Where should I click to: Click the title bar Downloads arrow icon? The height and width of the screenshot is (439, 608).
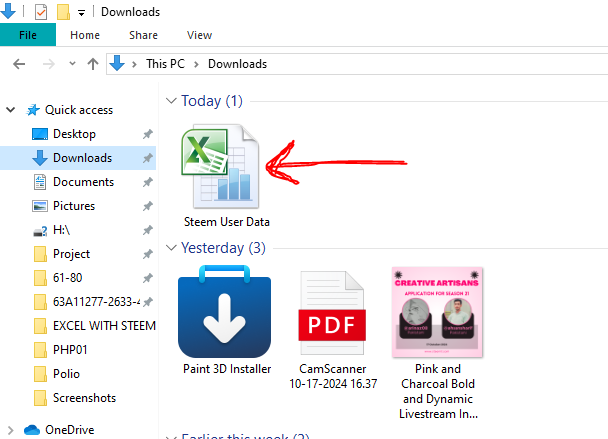coord(8,11)
